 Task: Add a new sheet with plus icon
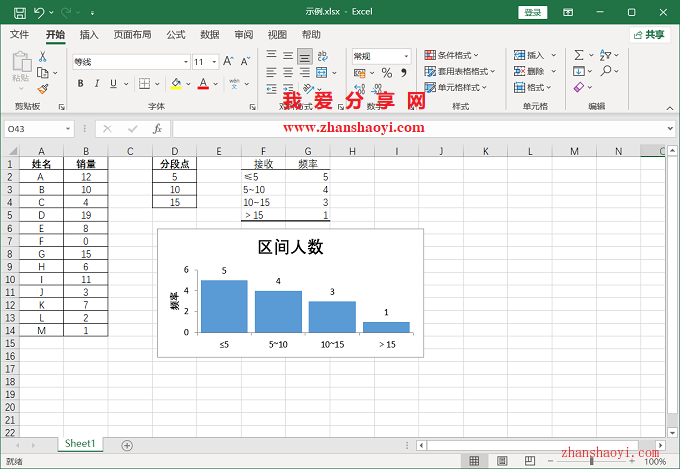point(127,446)
